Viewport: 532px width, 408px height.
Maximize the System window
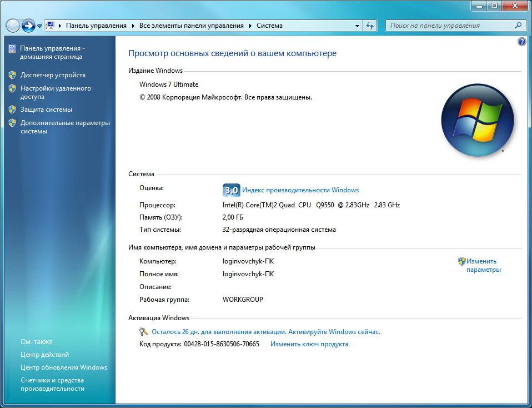click(x=494, y=5)
